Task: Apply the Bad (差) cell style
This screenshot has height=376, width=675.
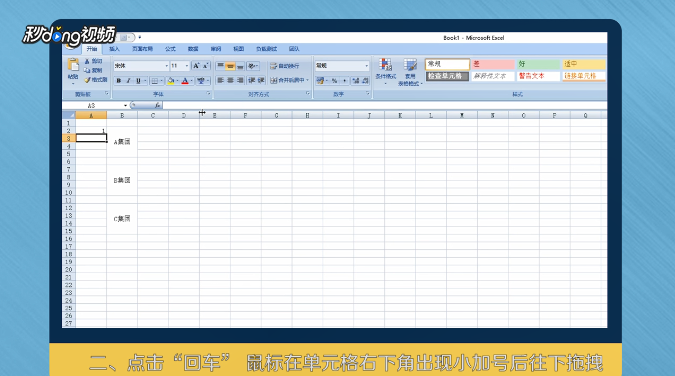Action: coord(493,64)
